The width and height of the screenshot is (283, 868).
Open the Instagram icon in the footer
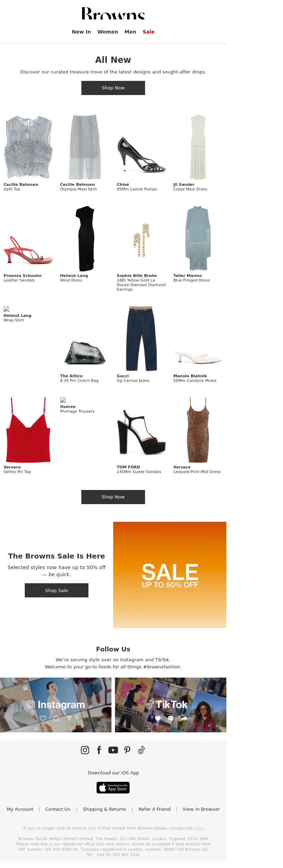pos(85,750)
